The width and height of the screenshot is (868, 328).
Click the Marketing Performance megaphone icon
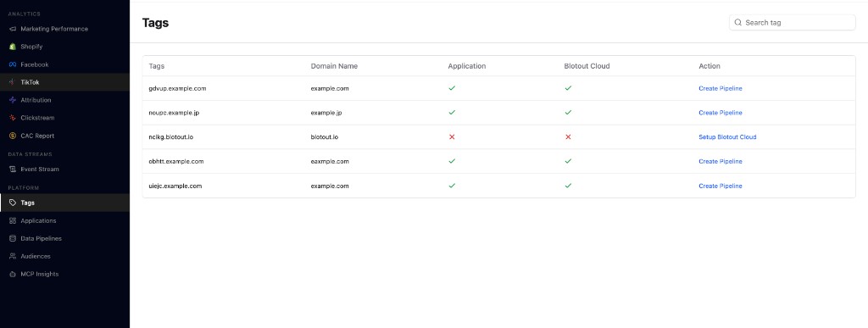coord(13,29)
